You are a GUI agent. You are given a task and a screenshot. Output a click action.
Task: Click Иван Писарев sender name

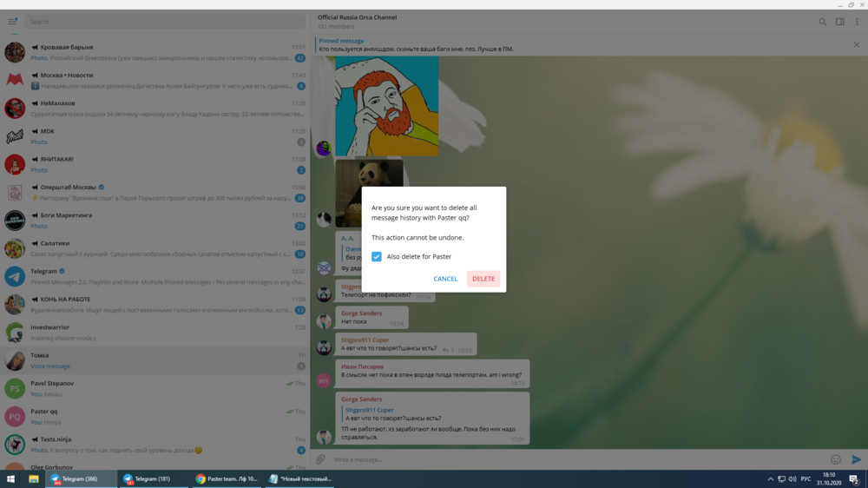tap(362, 366)
